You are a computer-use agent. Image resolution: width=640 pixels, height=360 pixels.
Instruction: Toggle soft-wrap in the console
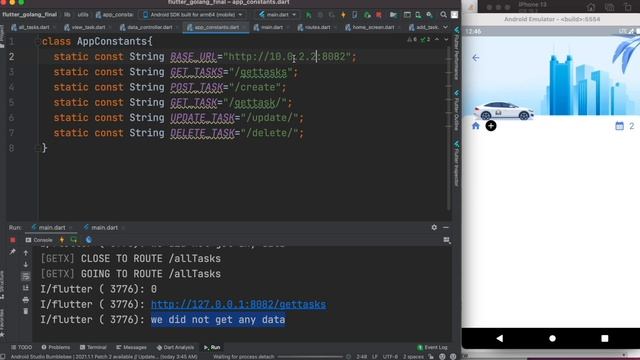[26, 276]
